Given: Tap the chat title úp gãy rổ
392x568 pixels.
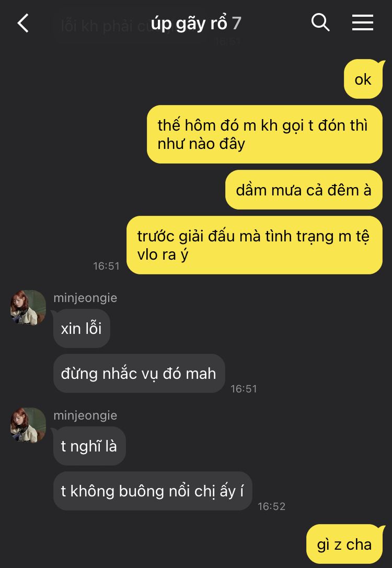Looking at the screenshot, I should pos(189,24).
